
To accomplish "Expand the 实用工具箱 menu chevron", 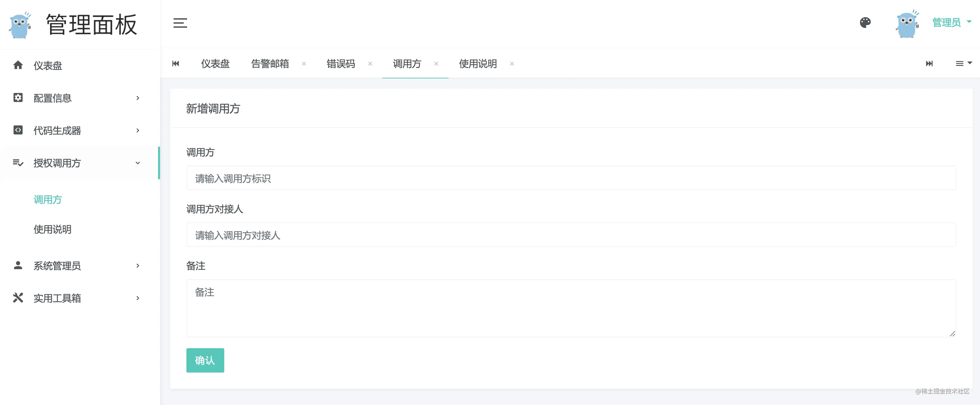I will point(138,298).
